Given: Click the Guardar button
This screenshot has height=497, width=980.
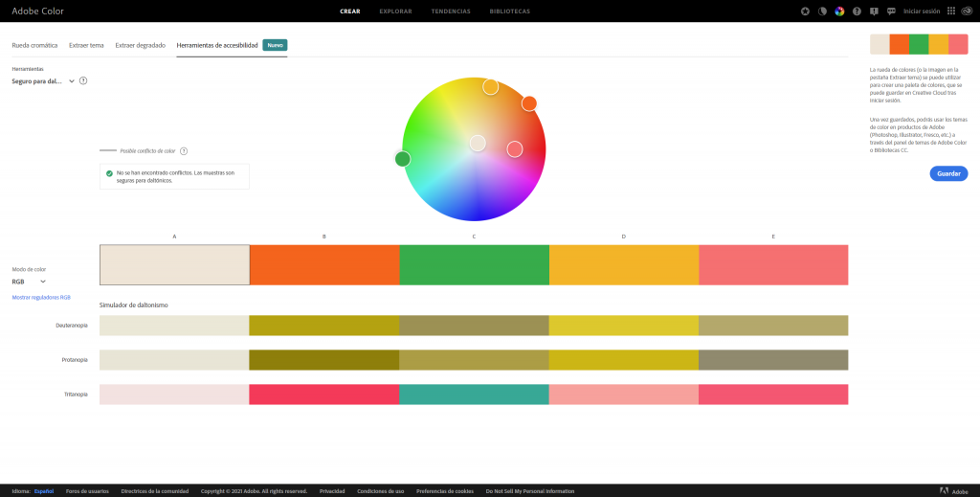Looking at the screenshot, I should click(948, 173).
